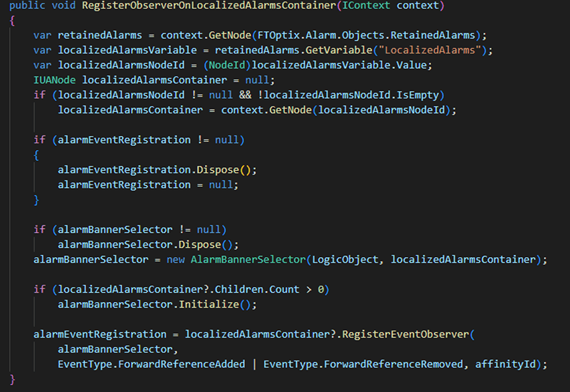This screenshot has width=570, height=392.
Task: Click FTOptix in the GetNode argument
Action: pos(279,35)
